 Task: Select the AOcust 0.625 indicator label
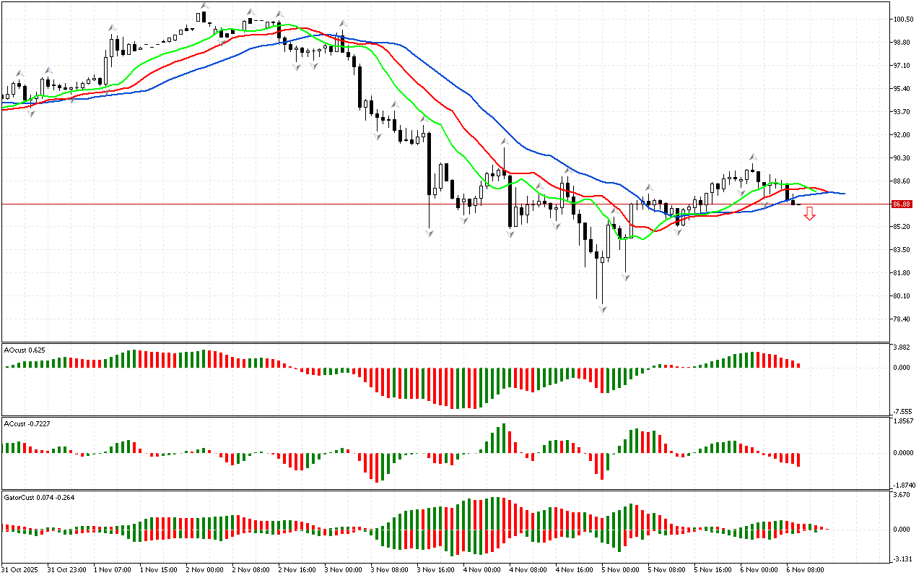click(x=25, y=350)
